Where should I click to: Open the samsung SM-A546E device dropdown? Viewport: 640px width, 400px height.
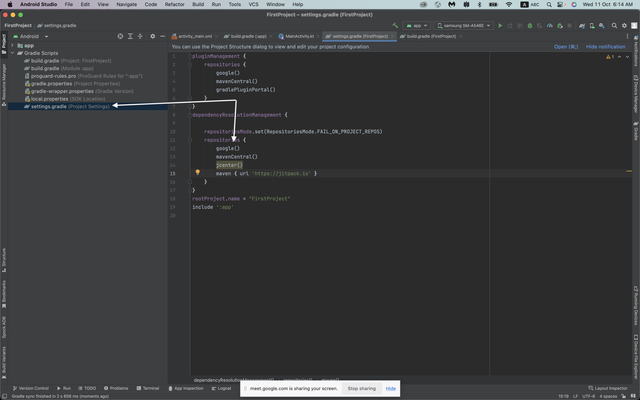click(x=463, y=25)
